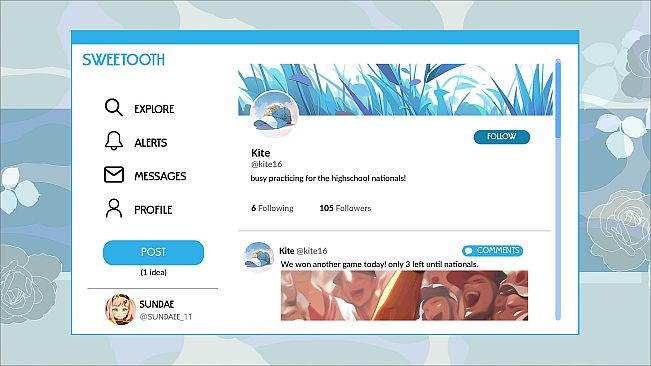Click Kite's small avatar beside the post
Image resolution: width=651 pixels, height=366 pixels.
[258, 257]
